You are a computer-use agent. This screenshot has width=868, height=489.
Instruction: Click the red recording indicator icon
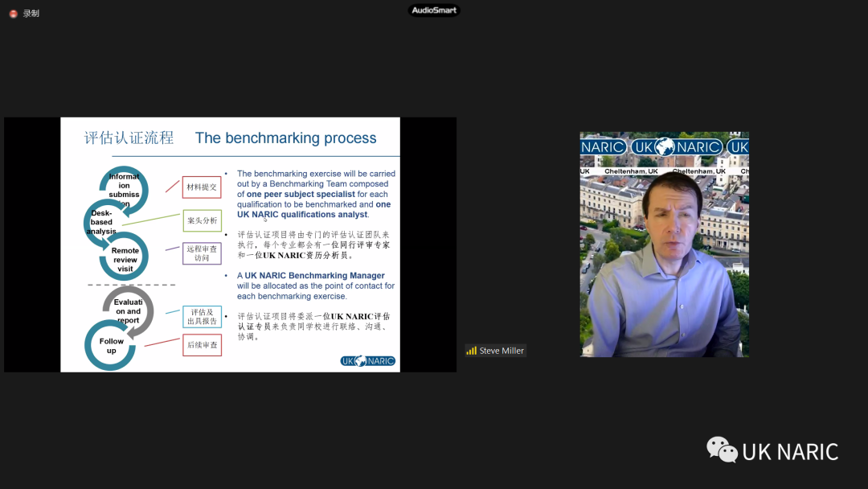13,14
